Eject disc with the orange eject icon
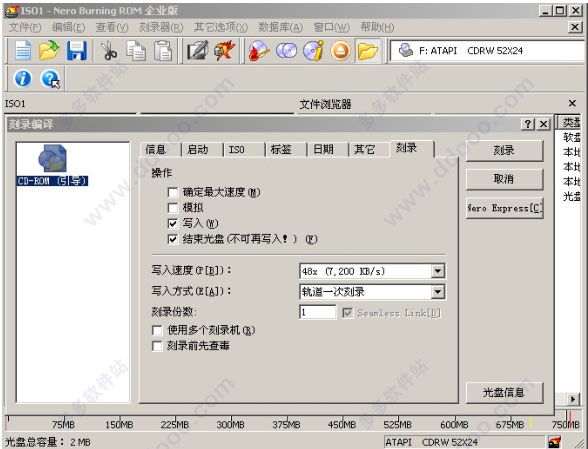Image resolution: width=588 pixels, height=449 pixels. point(340,51)
